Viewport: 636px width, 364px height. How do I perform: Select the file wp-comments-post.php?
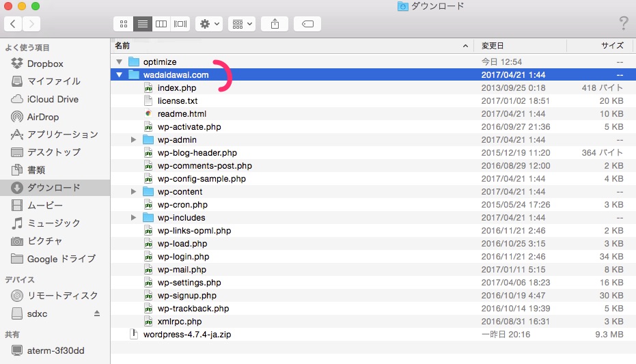click(x=205, y=166)
